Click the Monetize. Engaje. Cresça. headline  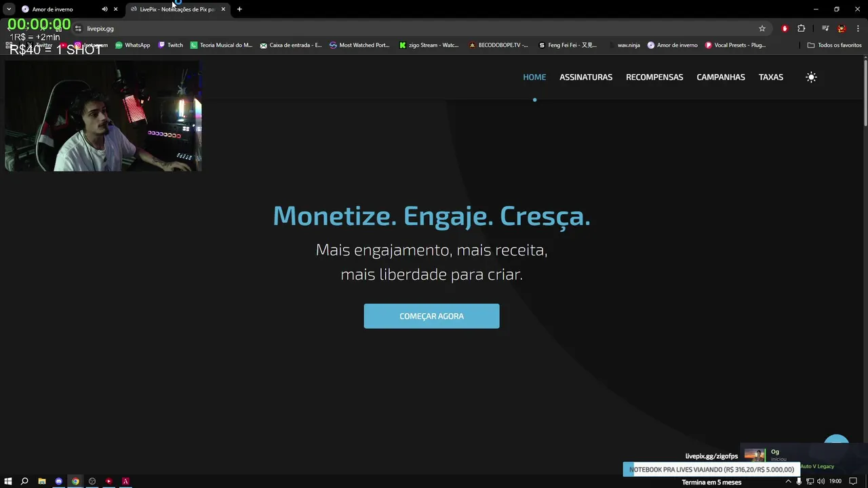click(x=431, y=216)
